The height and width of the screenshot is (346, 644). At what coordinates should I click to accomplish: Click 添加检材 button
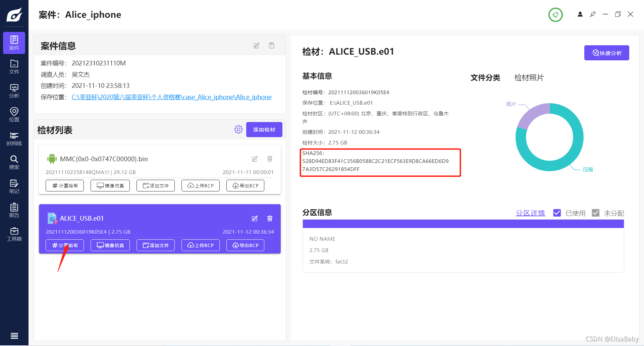pos(264,129)
